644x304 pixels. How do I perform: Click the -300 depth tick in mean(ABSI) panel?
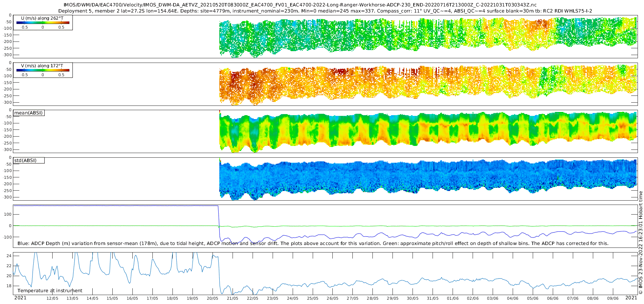click(7, 150)
